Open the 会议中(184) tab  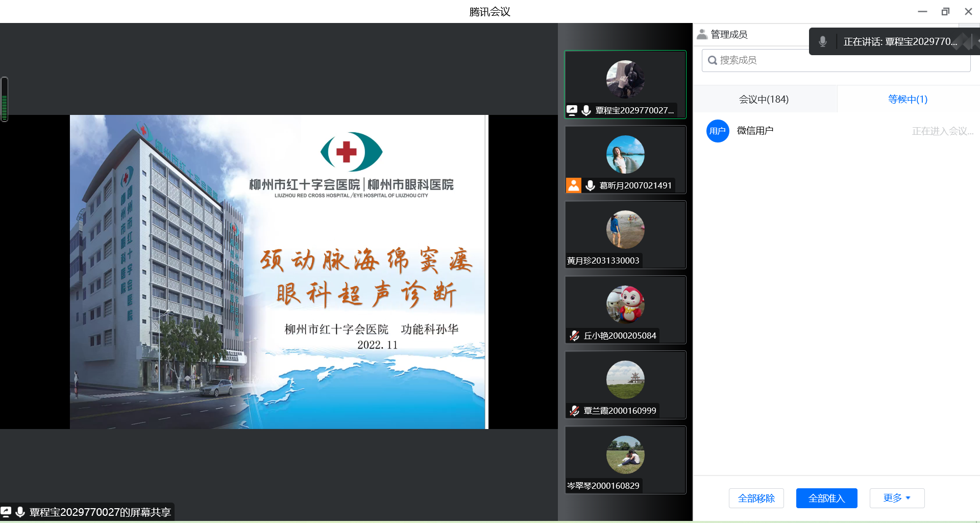(x=764, y=99)
